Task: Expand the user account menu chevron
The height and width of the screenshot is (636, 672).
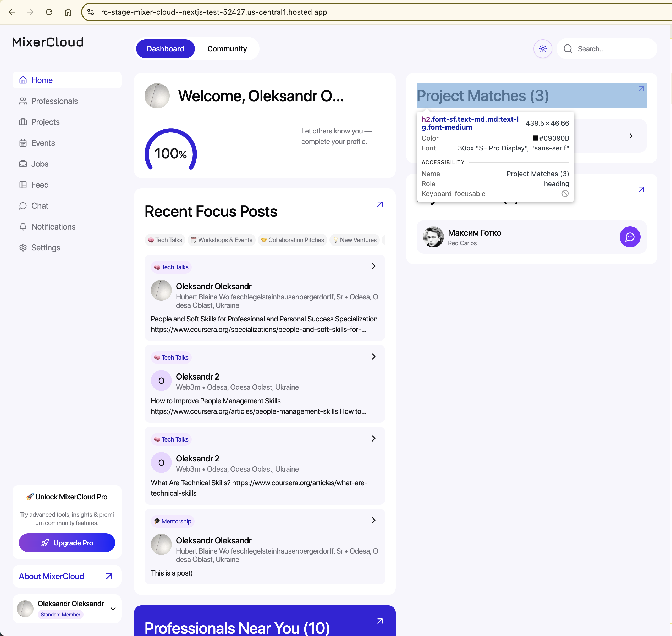Action: [113, 609]
